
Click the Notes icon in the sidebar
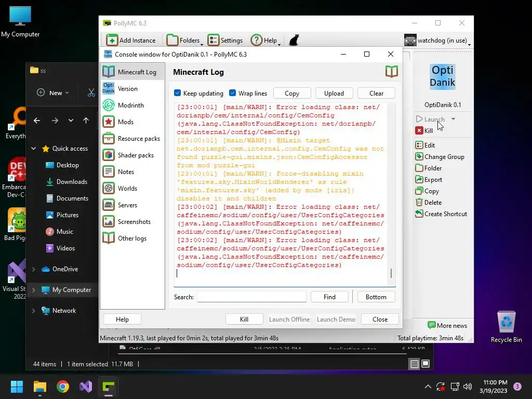click(x=109, y=171)
